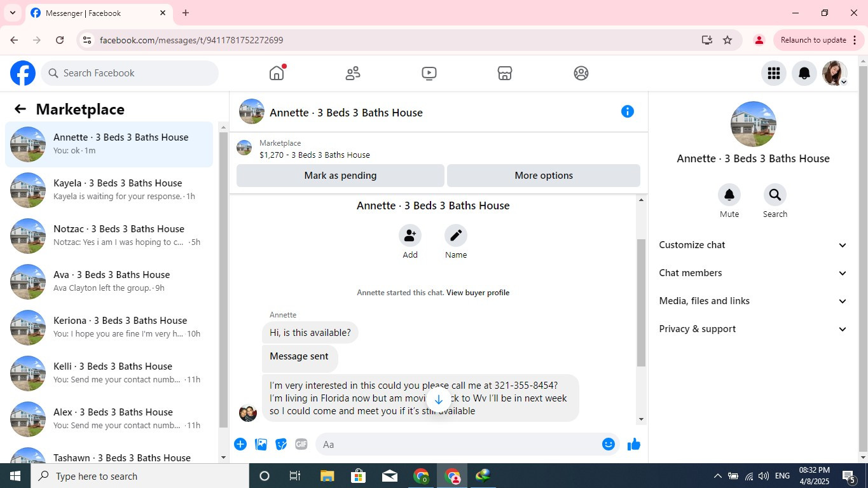Expand Media, files and links section
The height and width of the screenshot is (488, 868).
753,301
